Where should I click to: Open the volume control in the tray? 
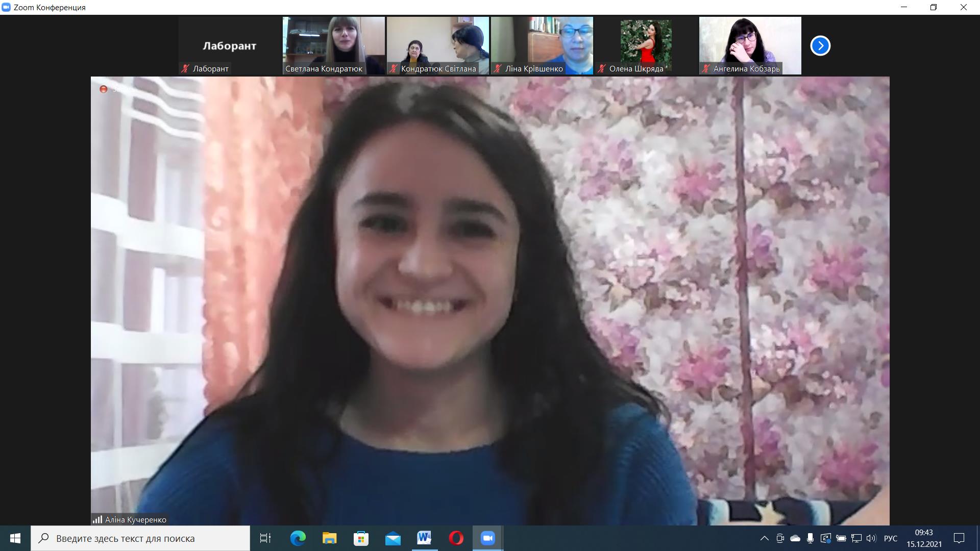coord(871,538)
